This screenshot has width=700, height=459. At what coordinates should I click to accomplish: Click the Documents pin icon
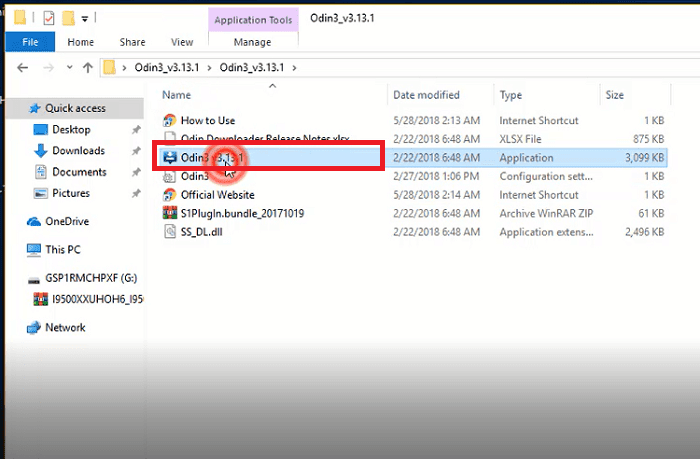click(136, 172)
